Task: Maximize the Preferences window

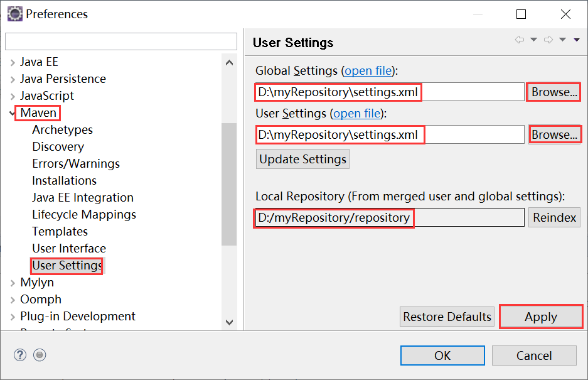Action: [521, 14]
